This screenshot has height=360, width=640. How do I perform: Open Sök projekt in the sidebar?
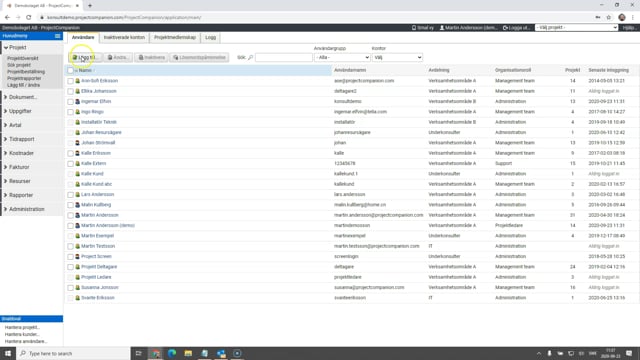coord(19,65)
